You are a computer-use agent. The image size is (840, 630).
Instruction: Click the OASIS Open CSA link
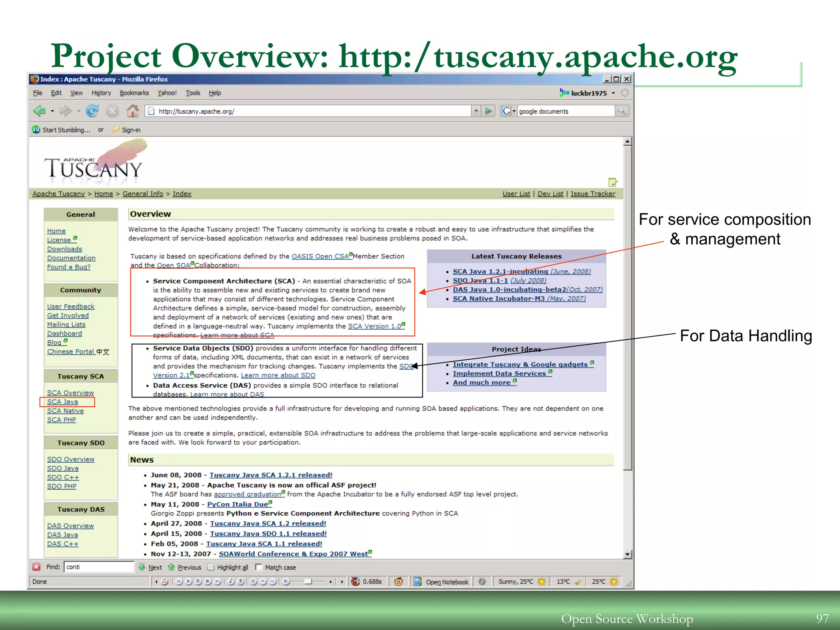click(320, 256)
